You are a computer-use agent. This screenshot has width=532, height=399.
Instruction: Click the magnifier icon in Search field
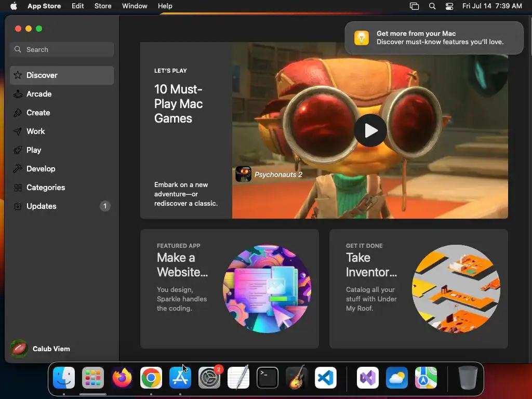(18, 49)
